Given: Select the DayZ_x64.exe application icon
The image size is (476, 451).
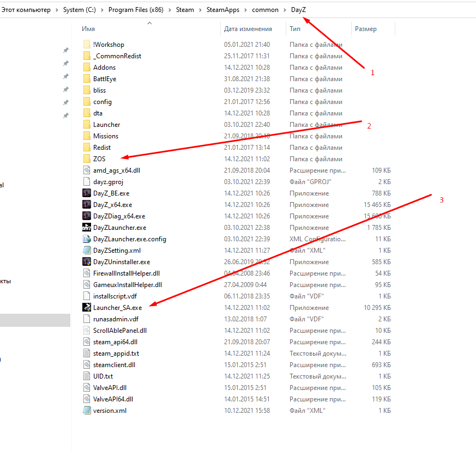Looking at the screenshot, I should (x=87, y=205).
